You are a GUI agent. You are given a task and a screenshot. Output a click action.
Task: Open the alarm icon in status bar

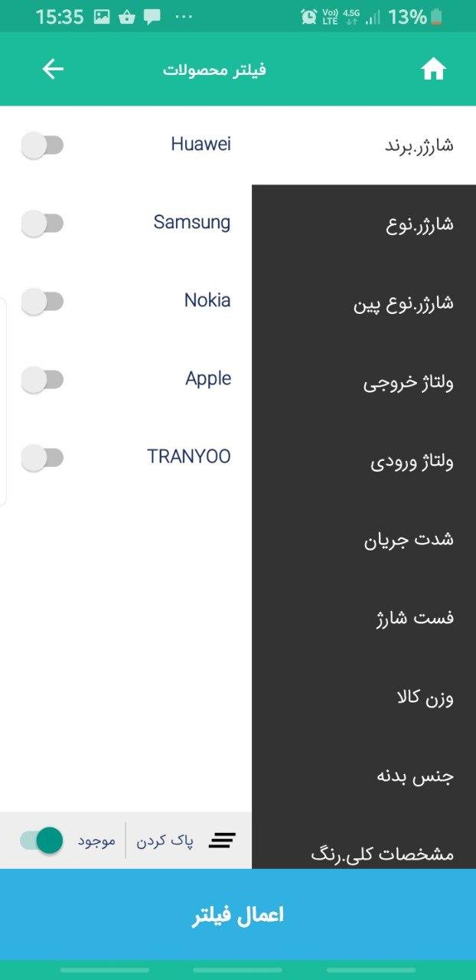click(309, 16)
